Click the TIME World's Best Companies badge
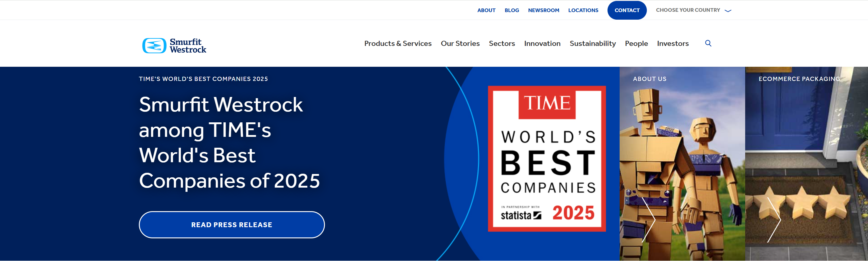868x261 pixels. point(546,158)
